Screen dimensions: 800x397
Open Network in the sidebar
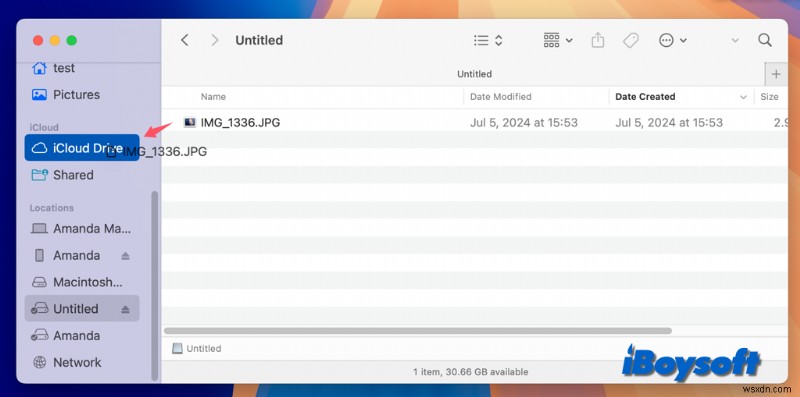tap(82, 362)
